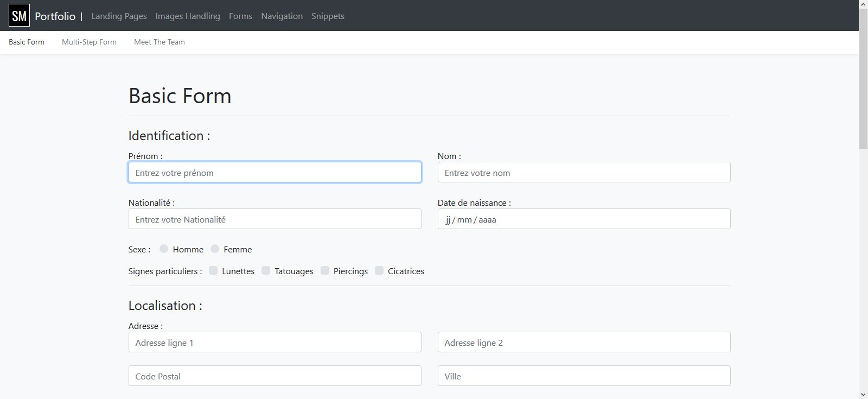Click the Nom input field

(x=584, y=172)
